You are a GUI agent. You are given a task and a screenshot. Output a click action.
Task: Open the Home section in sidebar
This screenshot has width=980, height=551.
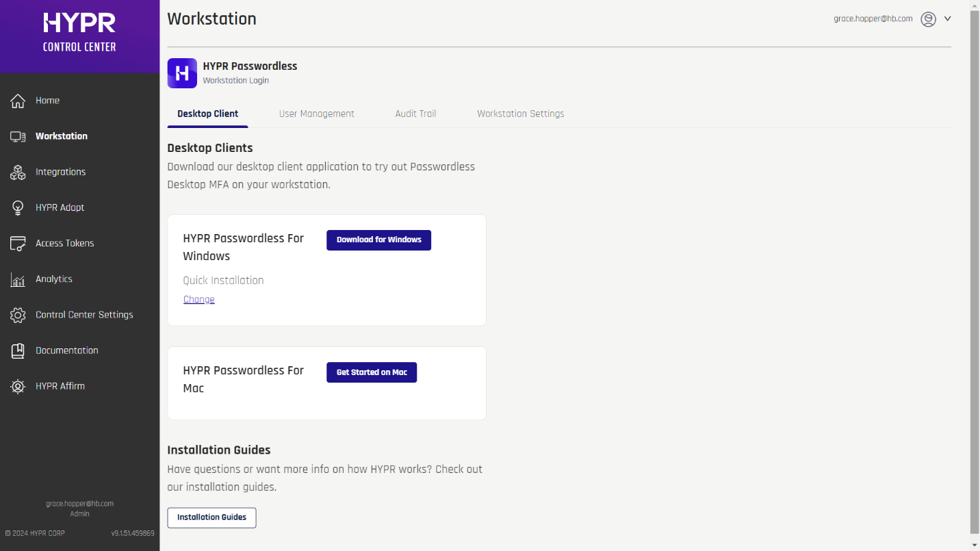(x=47, y=101)
